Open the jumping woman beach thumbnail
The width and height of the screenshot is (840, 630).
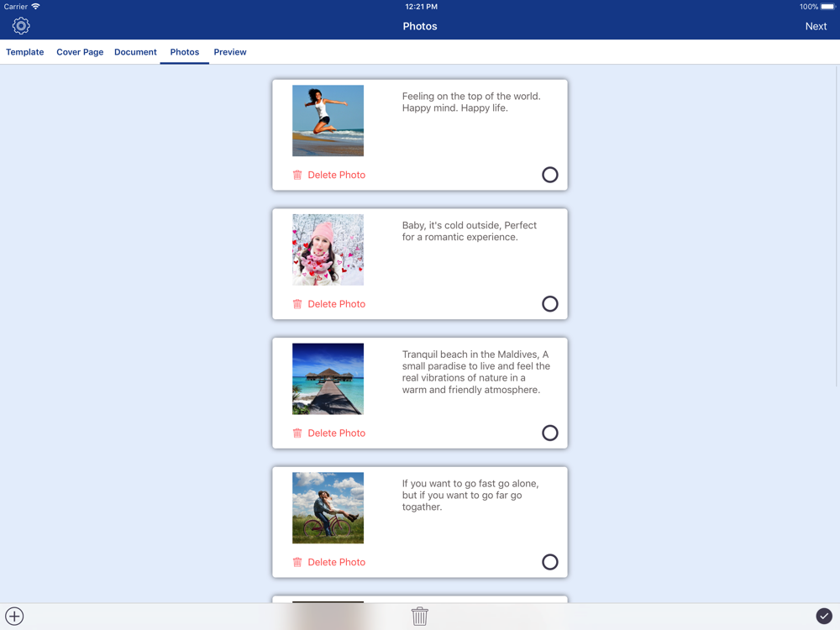(328, 120)
